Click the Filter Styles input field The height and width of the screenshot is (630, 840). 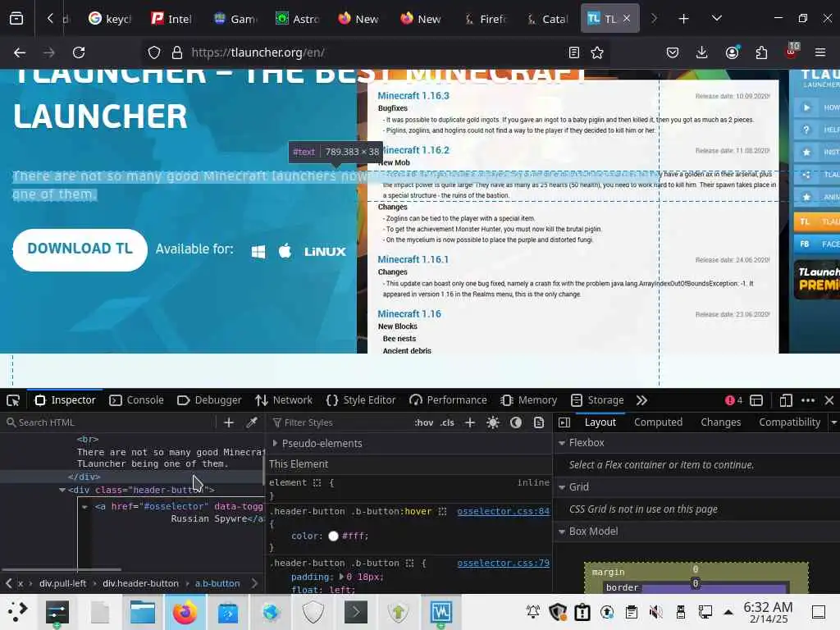click(x=340, y=422)
